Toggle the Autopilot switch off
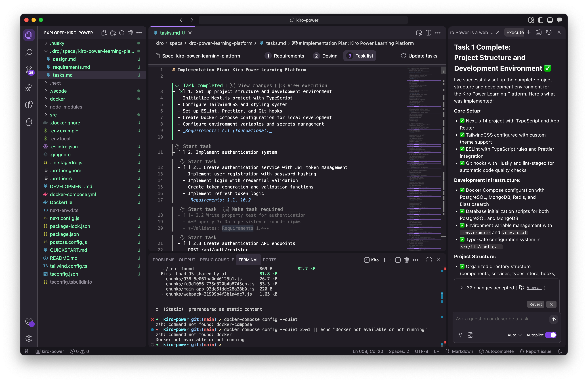Viewport: 588px width, 382px height. click(x=551, y=335)
